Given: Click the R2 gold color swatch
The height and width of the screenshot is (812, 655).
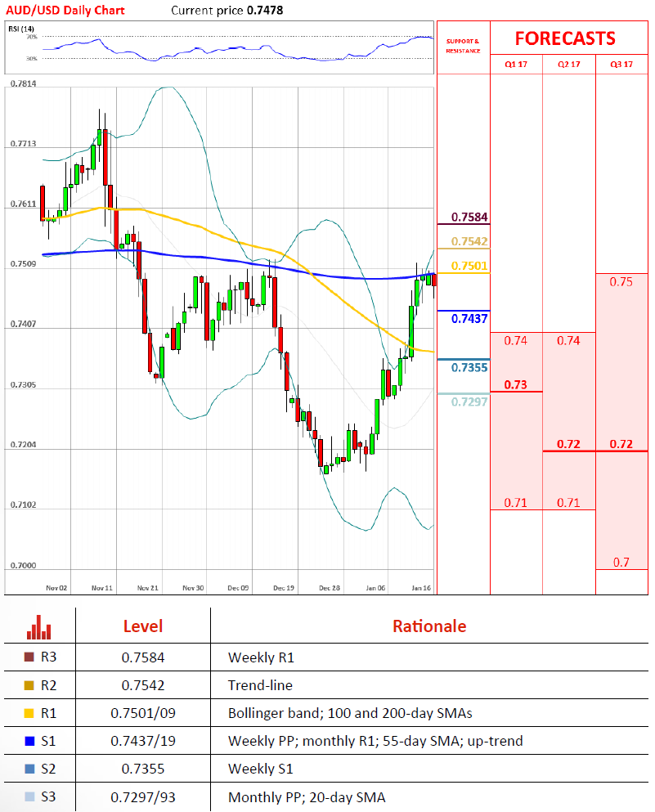Looking at the screenshot, I should 29,685.
